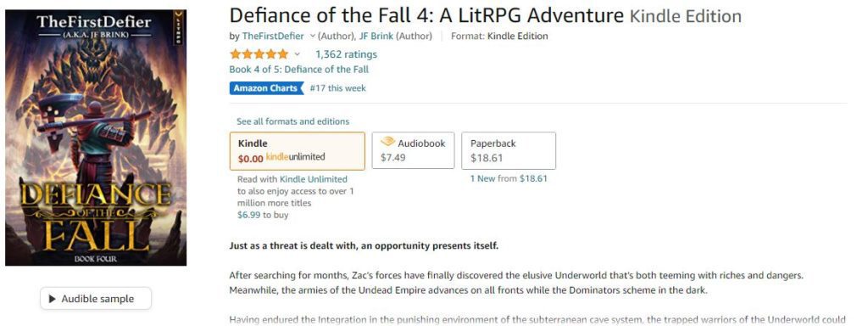Image resolution: width=868 pixels, height=326 pixels.
Task: Click the five-star rating icons
Action: [x=259, y=53]
